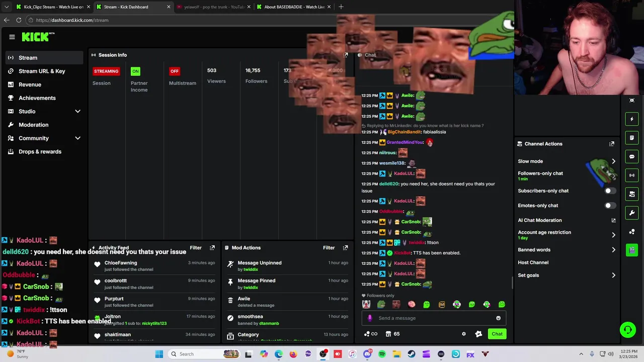This screenshot has height=362, width=644.
Task: Open Host Channel action
Action: tap(533, 262)
